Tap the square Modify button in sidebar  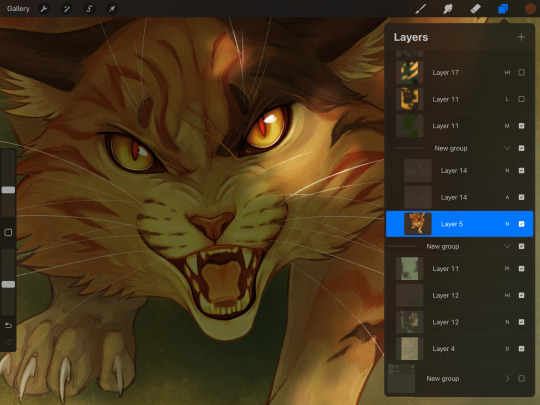coord(8,232)
